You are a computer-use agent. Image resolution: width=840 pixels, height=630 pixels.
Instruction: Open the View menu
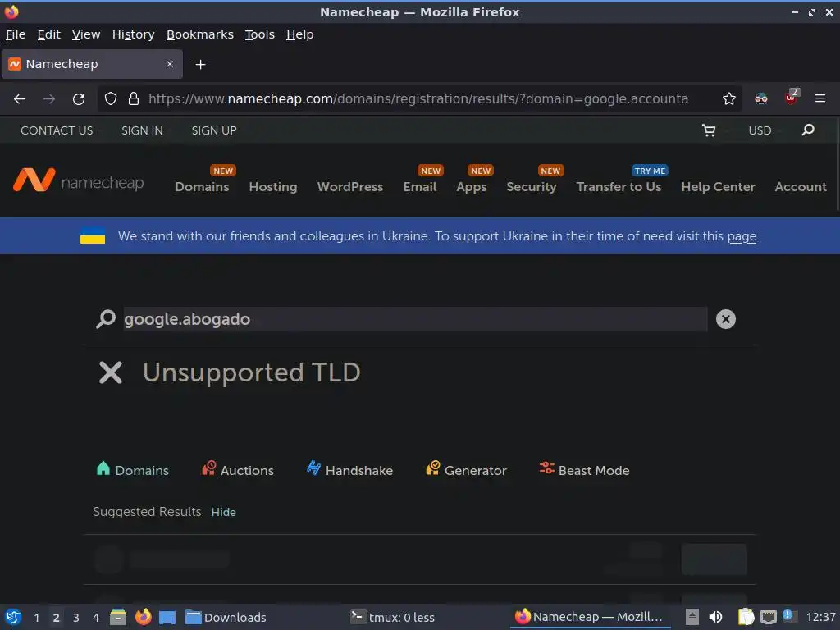(86, 34)
